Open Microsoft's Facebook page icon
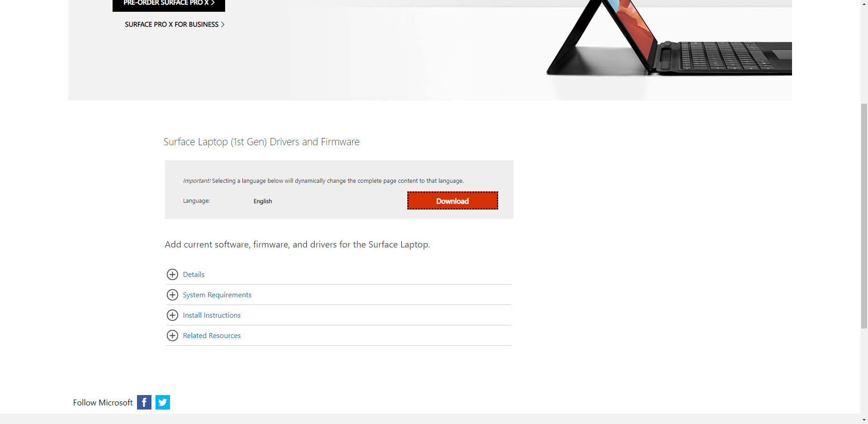 tap(144, 402)
